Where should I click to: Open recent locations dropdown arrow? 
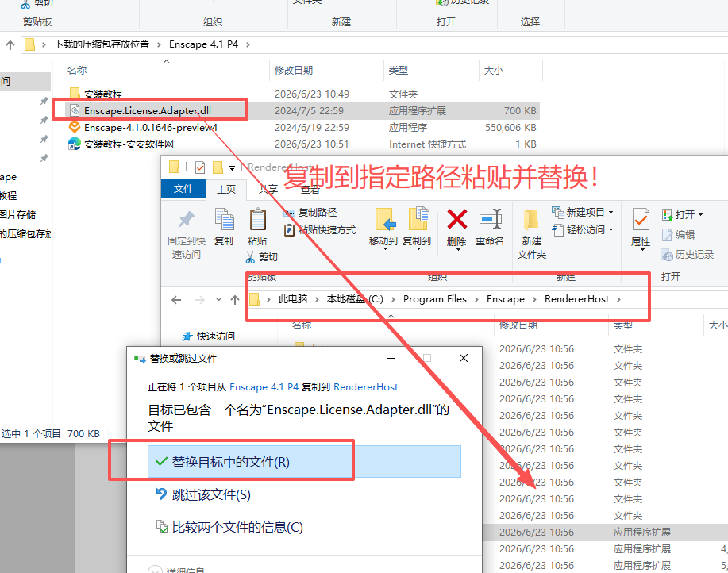pos(218,300)
